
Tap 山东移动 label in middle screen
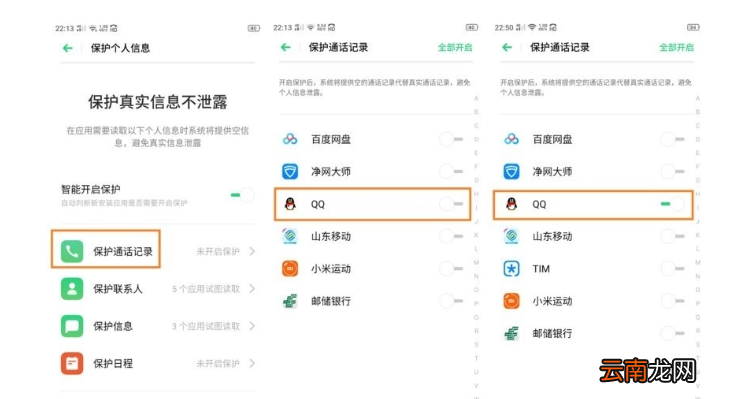pos(331,236)
